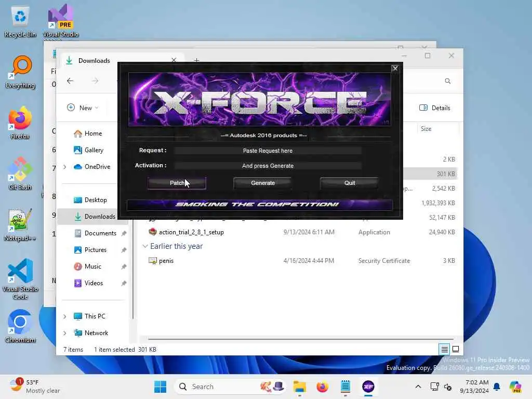This screenshot has width=532, height=399.
Task: Open Notepad taskbar icon
Action: point(345,387)
